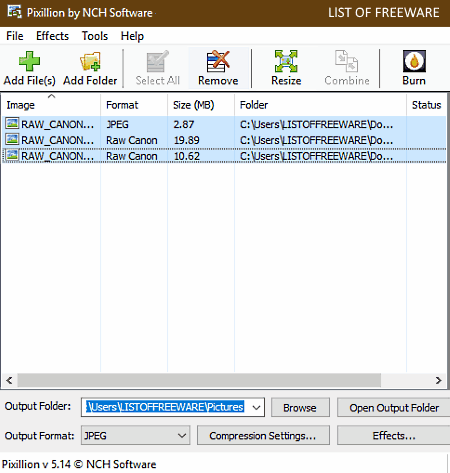Click the folder path of the 10.62 MB row
Viewport: 450px width, 473px height.
(316, 156)
